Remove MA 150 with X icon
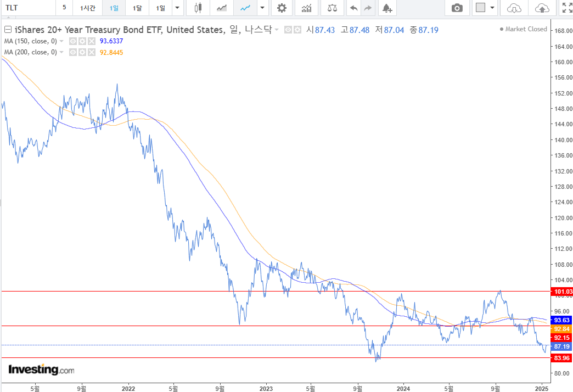This screenshot has height=392, width=573. (92, 41)
